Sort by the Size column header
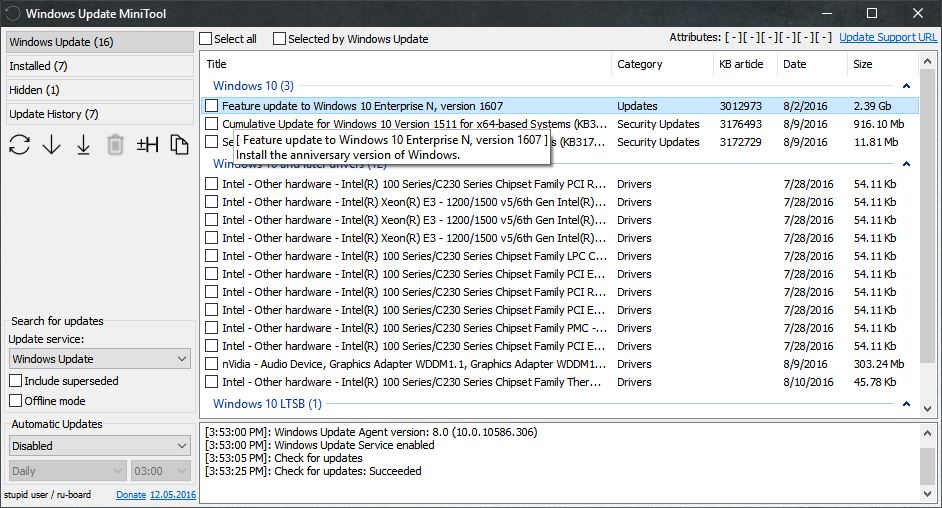The image size is (942, 508). click(883, 64)
